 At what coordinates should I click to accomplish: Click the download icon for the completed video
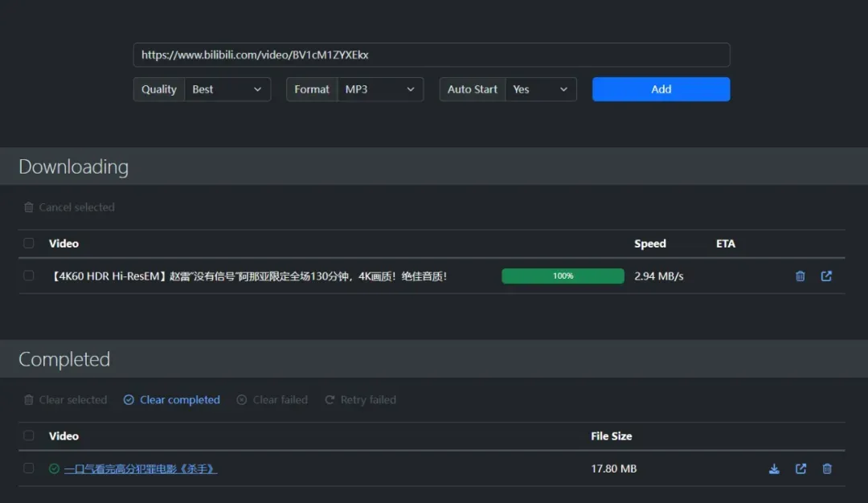[x=774, y=469]
